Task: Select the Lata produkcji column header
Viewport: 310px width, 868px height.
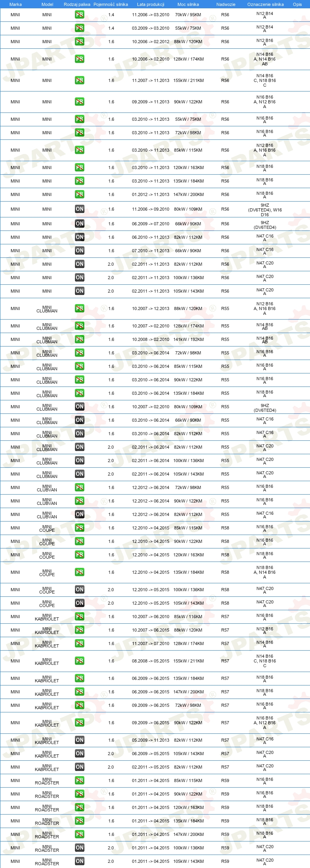Action: [151, 4]
